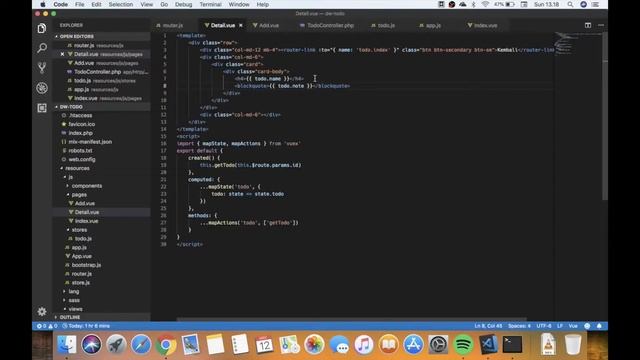Screen dimensions: 640x360
Task: Open the File menu
Action: [x=80, y=4]
